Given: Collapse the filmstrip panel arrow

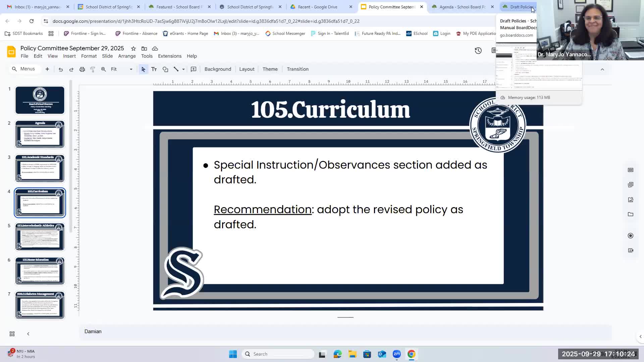Looking at the screenshot, I should [x=28, y=334].
